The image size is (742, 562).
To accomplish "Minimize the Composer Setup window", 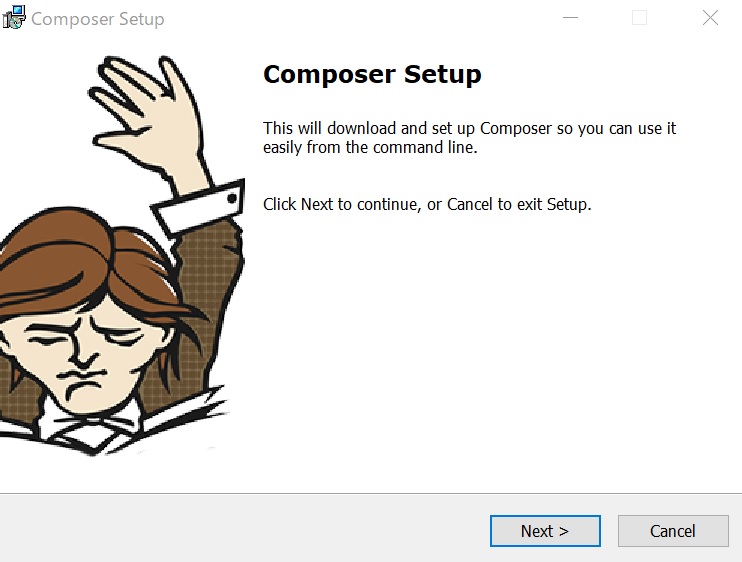I will point(570,18).
